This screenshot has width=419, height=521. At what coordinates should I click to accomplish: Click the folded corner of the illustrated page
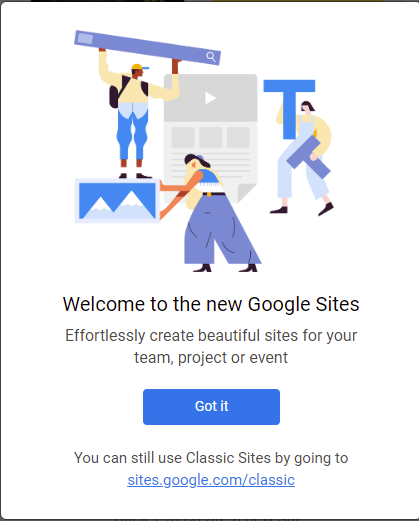click(247, 193)
